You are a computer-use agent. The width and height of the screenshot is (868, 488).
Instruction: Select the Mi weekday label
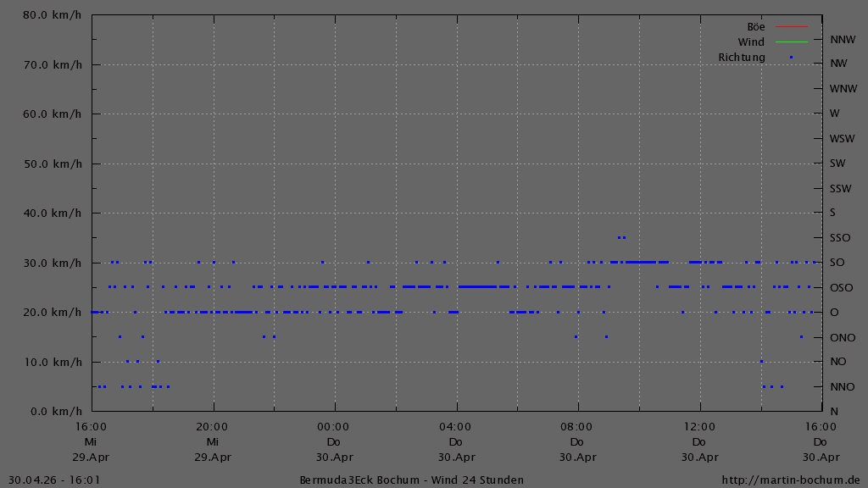[x=92, y=441]
